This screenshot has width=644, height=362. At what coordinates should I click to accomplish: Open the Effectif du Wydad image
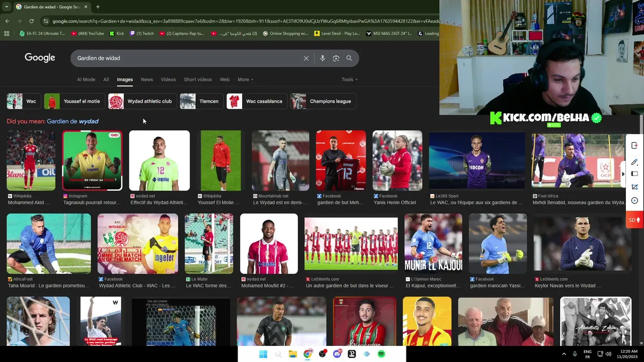[x=159, y=160]
